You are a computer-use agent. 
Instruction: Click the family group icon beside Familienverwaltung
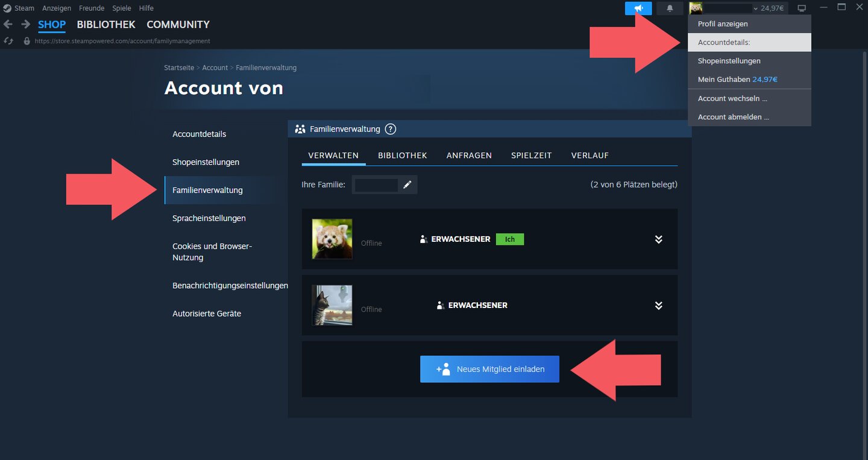[300, 128]
